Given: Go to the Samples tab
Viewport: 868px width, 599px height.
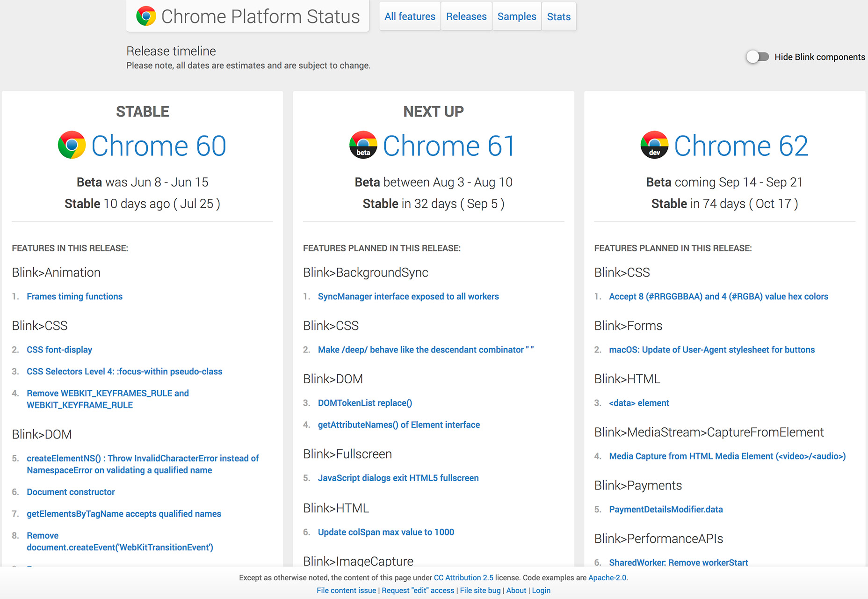Looking at the screenshot, I should (517, 17).
